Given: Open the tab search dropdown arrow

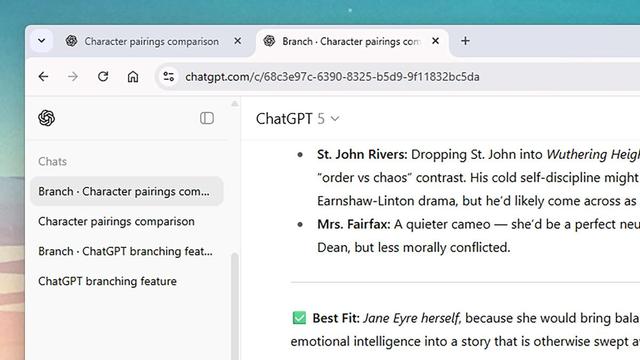Looking at the screenshot, I should pyautogui.click(x=42, y=41).
